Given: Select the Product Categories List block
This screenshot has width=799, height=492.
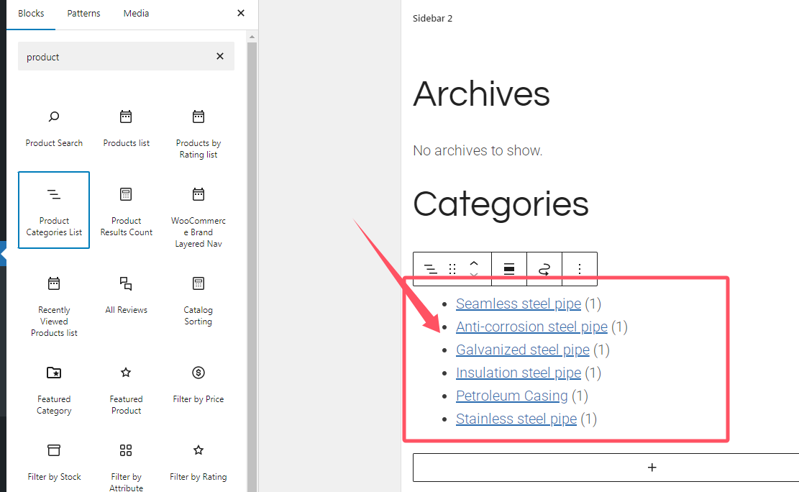Looking at the screenshot, I should (54, 210).
